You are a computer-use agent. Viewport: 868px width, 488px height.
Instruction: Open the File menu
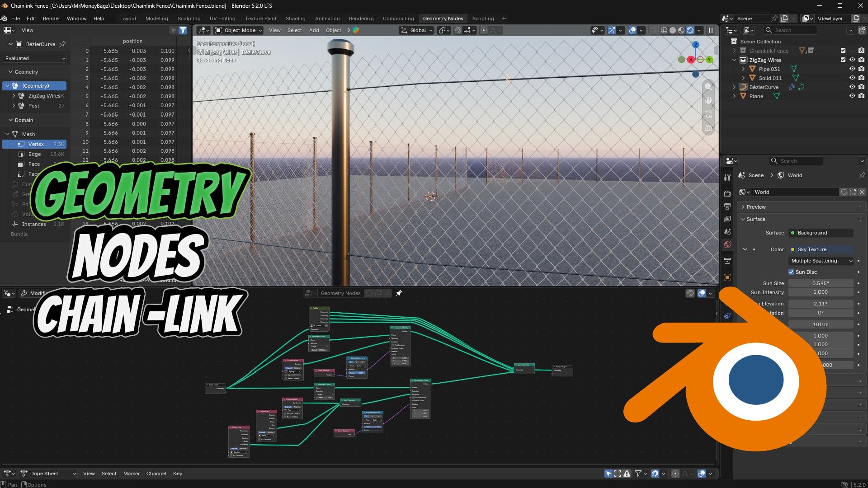coord(15,19)
